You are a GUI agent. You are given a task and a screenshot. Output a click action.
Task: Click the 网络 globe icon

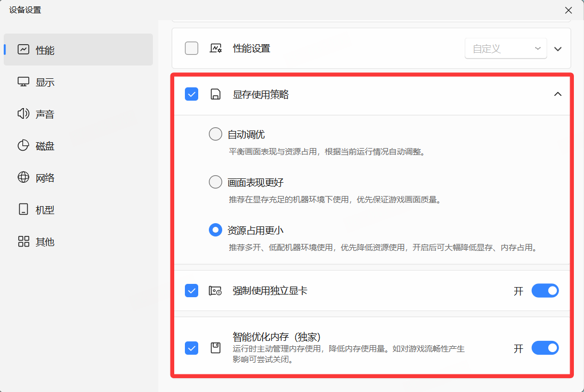click(x=23, y=178)
